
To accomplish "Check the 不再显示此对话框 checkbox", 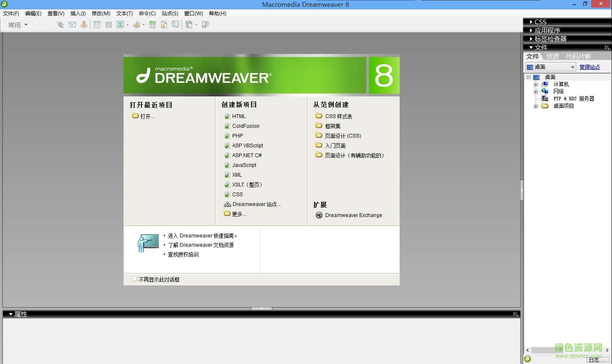I will (135, 279).
